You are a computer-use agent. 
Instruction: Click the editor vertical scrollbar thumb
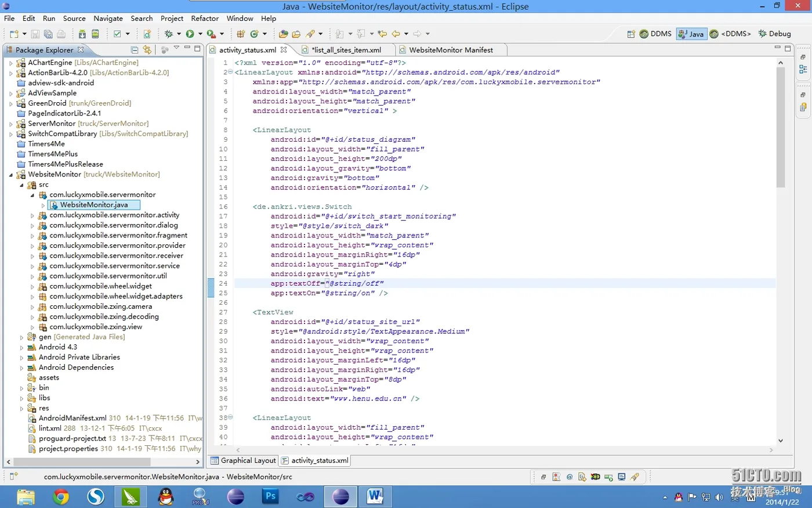(781, 128)
